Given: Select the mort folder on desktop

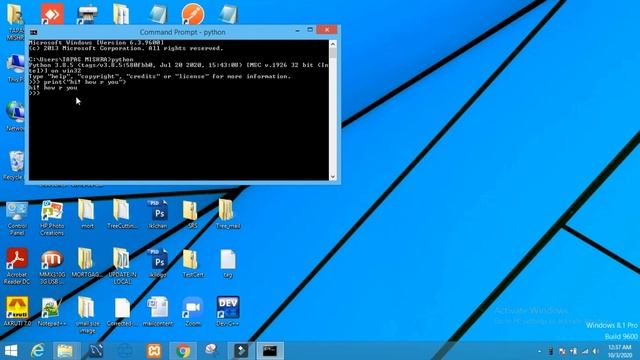Looking at the screenshot, I should (87, 214).
